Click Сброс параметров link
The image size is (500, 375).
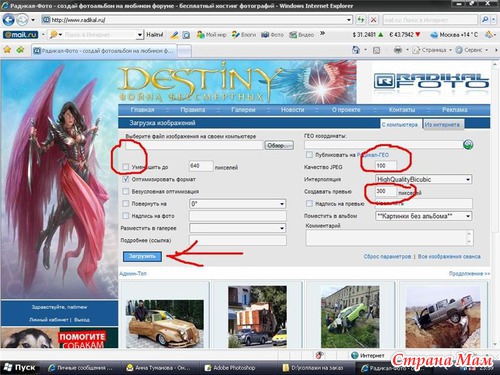click(387, 257)
